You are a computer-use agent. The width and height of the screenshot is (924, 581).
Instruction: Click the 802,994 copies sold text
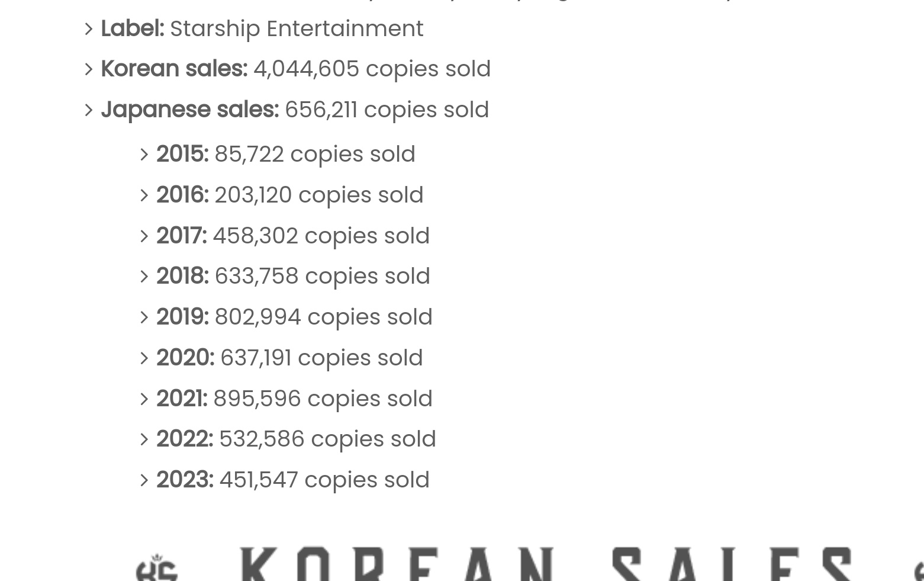click(x=323, y=317)
